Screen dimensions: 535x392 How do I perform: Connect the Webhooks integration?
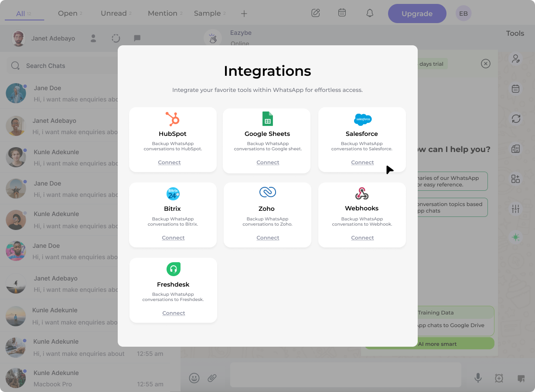(x=362, y=237)
